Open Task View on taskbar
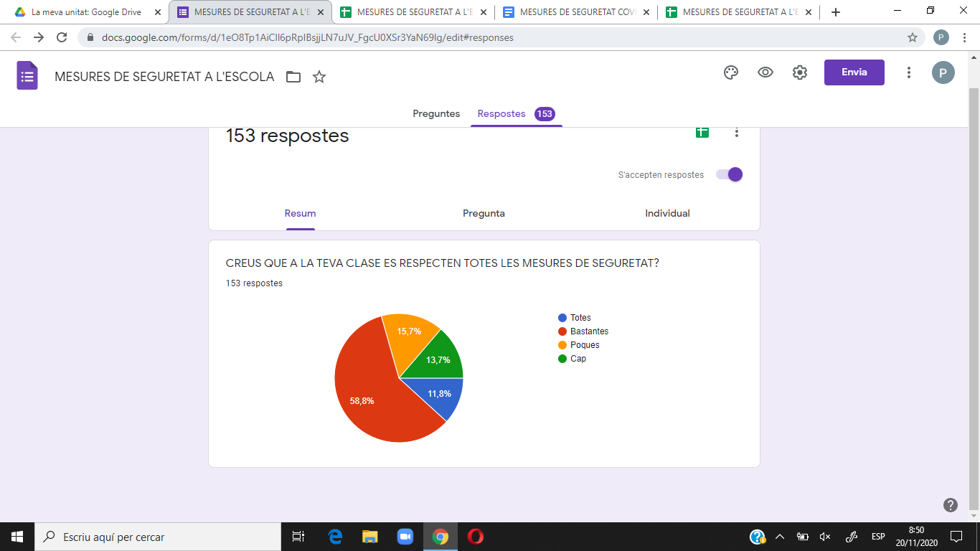 pos(298,537)
